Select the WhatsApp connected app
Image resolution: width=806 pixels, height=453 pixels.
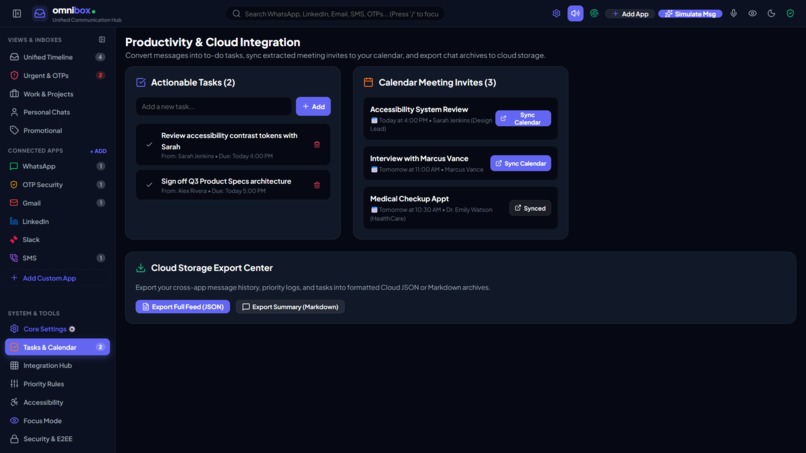[x=57, y=166]
